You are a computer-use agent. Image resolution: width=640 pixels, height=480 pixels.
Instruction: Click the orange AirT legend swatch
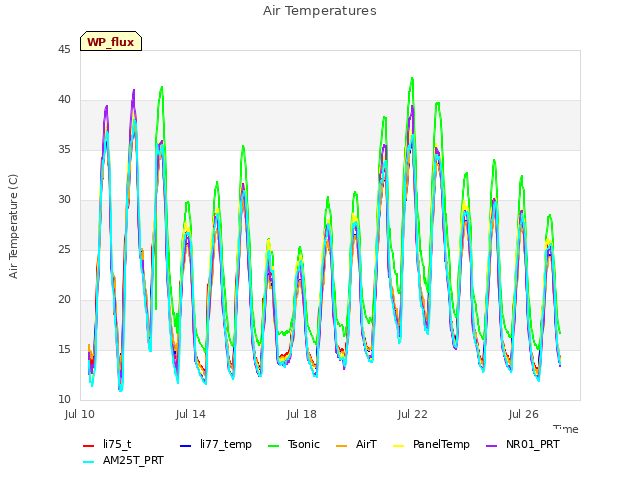pyautogui.click(x=341, y=446)
